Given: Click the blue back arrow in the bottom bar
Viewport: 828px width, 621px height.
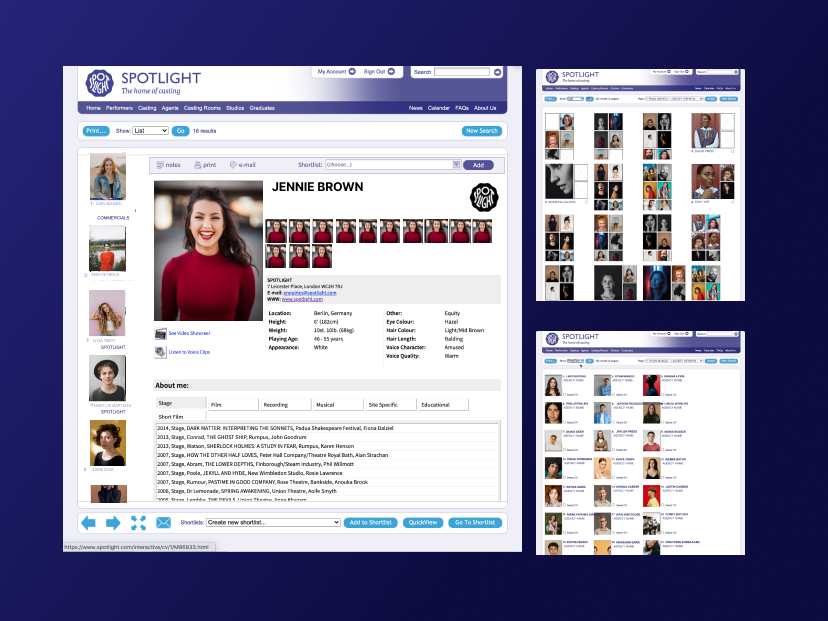Looking at the screenshot, I should (x=89, y=522).
